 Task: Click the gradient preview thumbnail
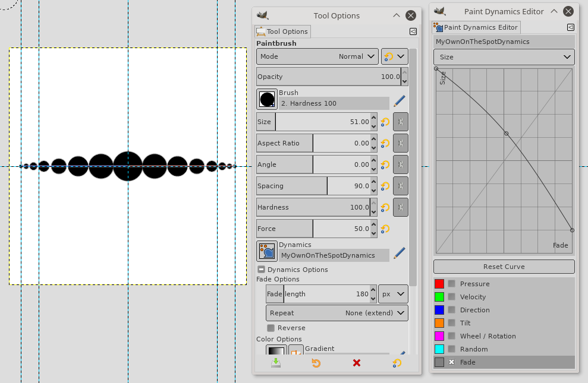(276, 350)
